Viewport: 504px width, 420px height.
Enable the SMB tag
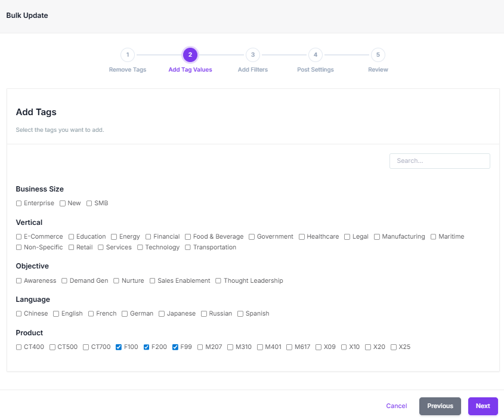coord(89,203)
